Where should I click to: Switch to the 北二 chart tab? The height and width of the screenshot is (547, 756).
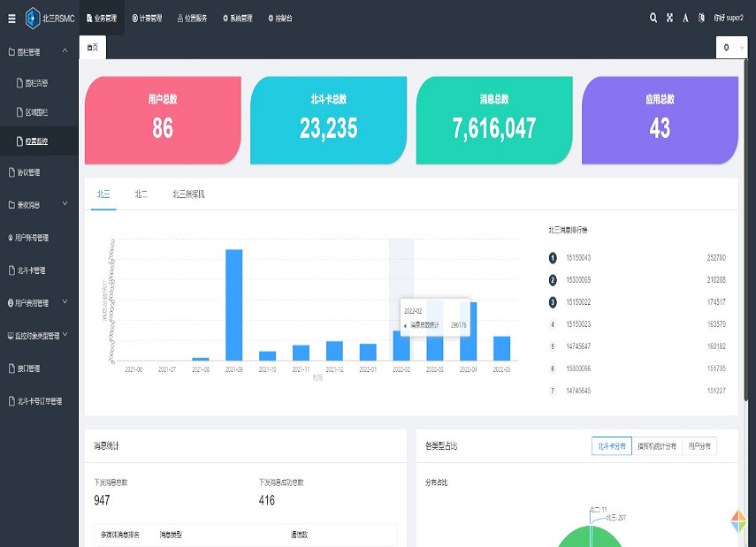tap(141, 194)
